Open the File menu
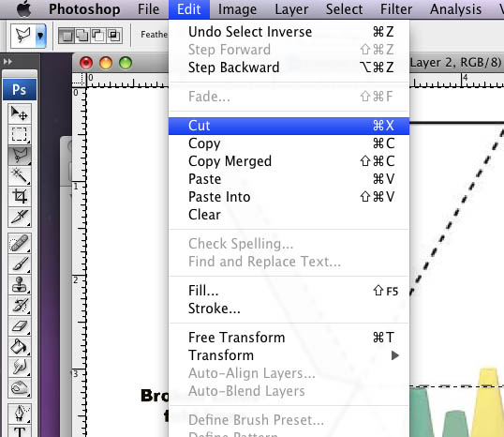 click(x=149, y=9)
